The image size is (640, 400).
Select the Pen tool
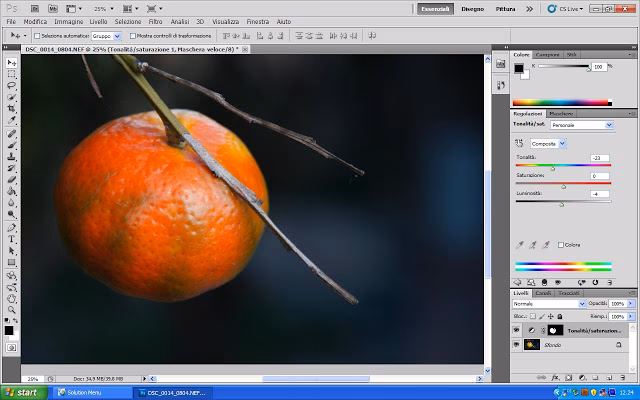click(11, 227)
